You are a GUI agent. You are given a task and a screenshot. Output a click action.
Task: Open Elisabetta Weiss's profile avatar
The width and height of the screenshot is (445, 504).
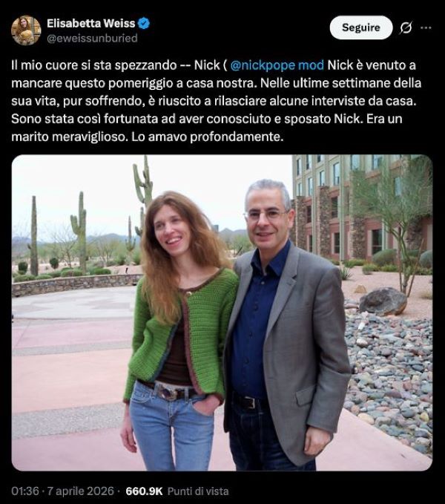[26, 30]
